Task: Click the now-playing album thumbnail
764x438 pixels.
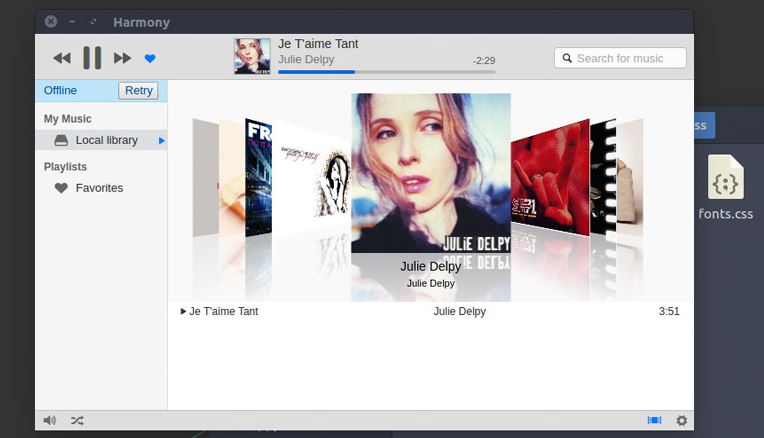Action: point(252,57)
